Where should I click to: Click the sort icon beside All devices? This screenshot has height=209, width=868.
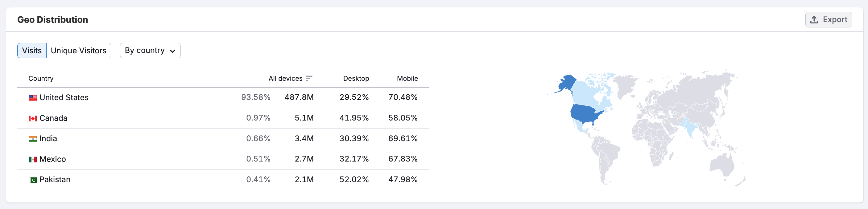[309, 79]
